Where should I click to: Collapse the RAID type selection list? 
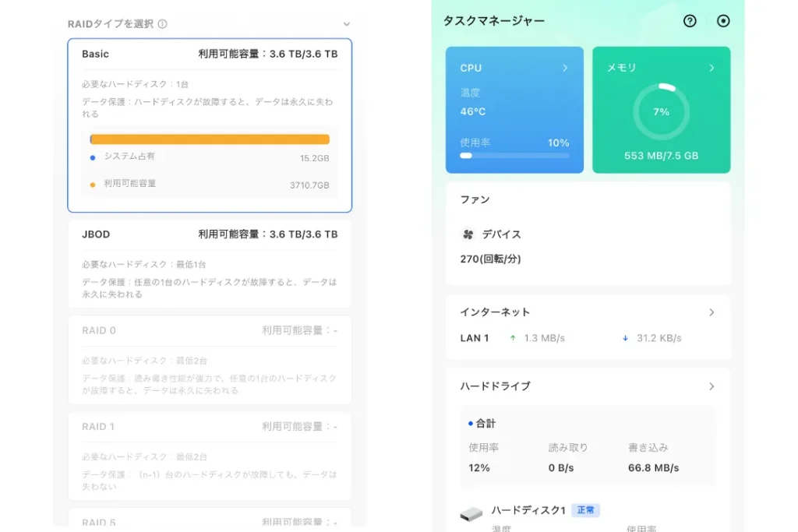click(x=347, y=23)
